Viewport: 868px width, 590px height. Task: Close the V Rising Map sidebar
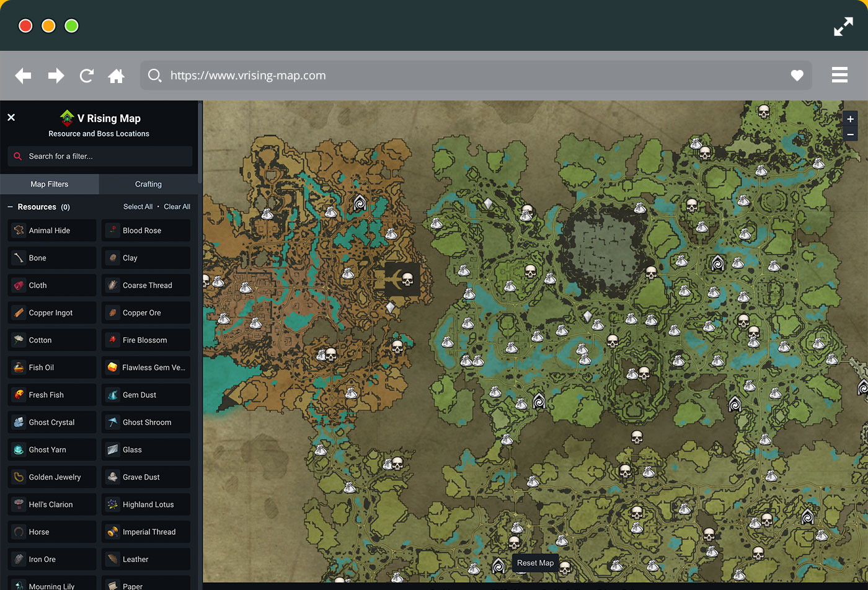11,117
